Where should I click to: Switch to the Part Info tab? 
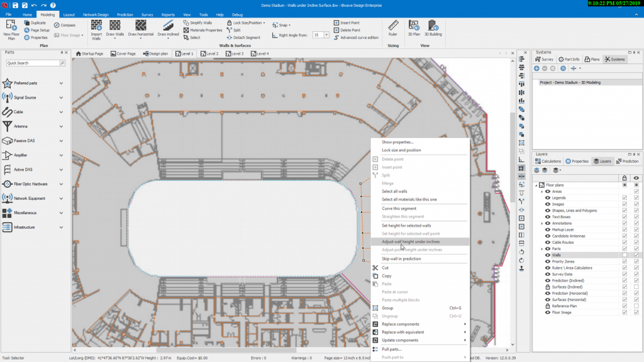point(569,60)
